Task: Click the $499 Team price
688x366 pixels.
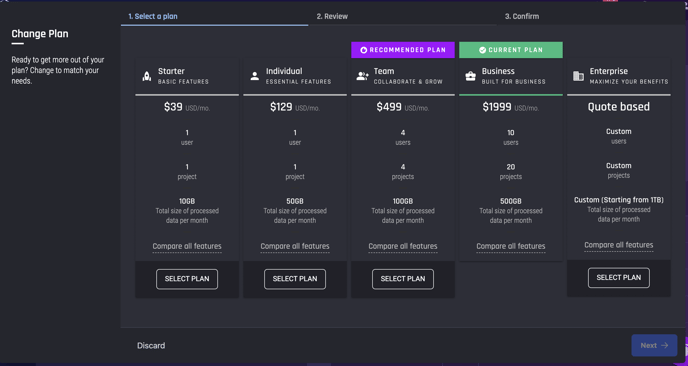Action: click(389, 107)
